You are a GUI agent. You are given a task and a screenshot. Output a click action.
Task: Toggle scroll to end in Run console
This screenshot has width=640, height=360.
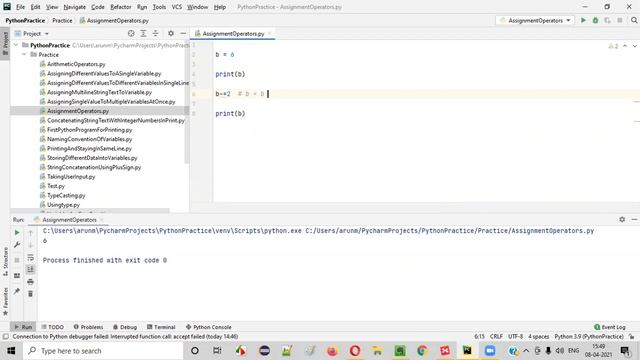30,269
